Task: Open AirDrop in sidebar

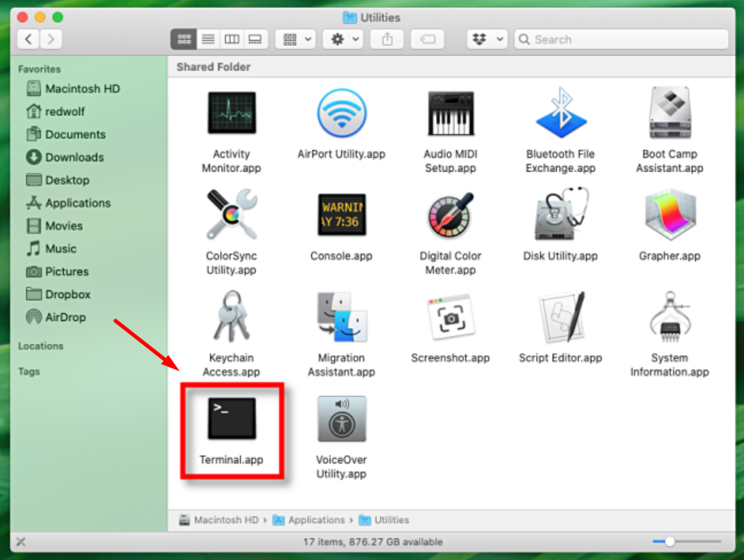Action: pos(57,317)
